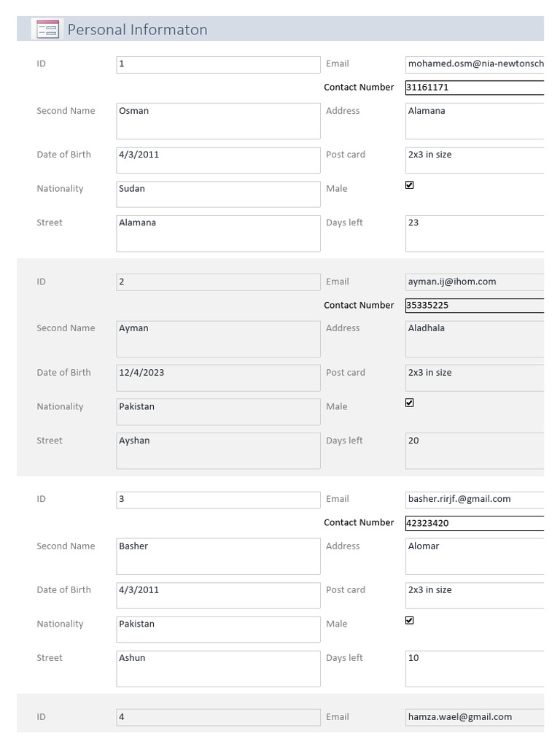Click Date of Birth field showing 12/4/2023

(x=218, y=378)
